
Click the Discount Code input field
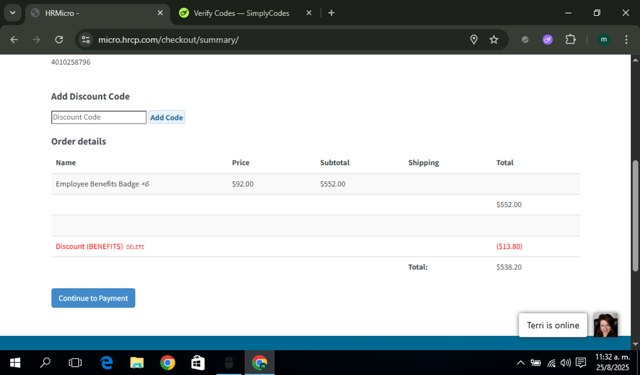[99, 117]
